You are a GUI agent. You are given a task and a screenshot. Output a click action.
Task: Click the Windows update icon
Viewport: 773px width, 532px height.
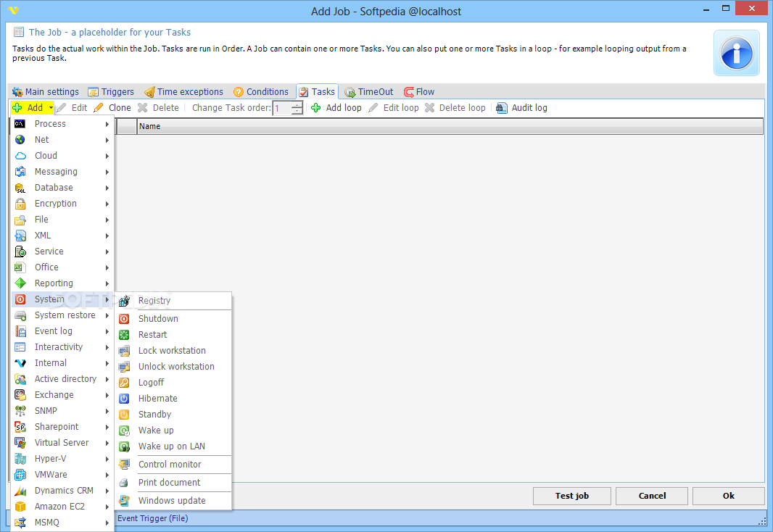point(124,501)
